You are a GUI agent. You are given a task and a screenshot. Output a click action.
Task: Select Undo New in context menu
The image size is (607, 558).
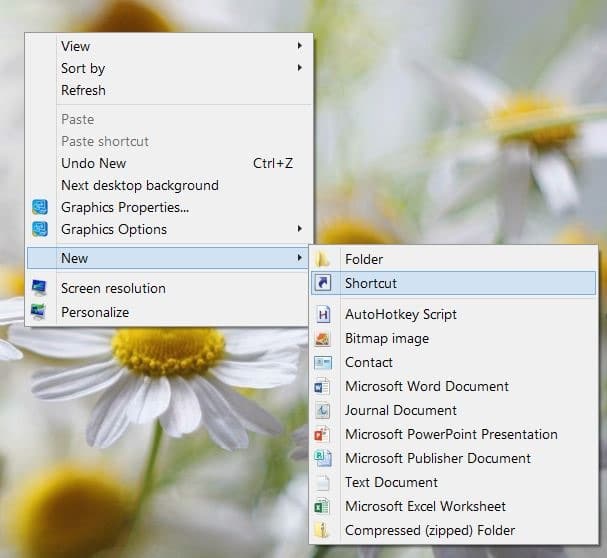point(169,163)
